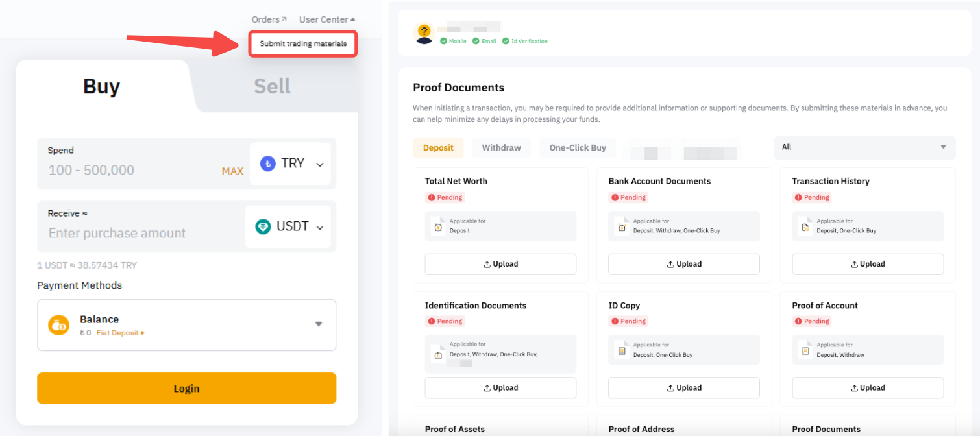Select the Withdraw documents tab
The height and width of the screenshot is (436, 980).
501,148
